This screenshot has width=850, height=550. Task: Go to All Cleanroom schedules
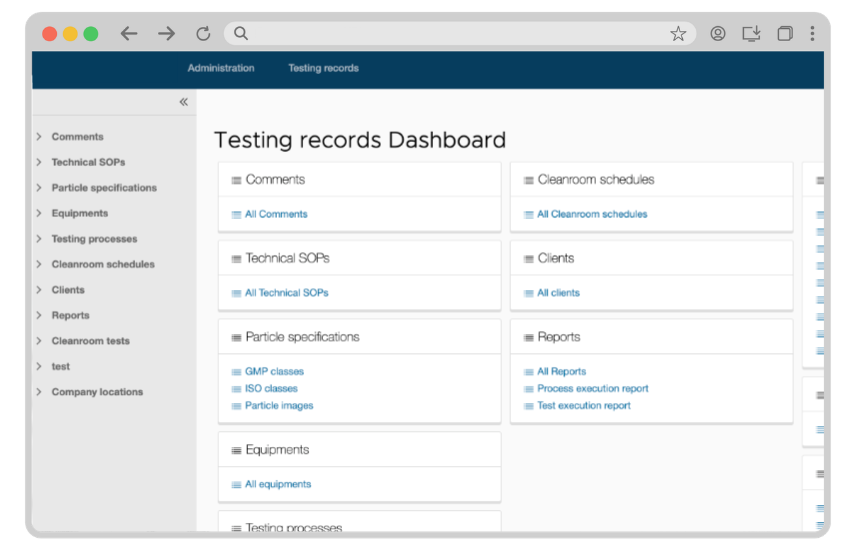point(591,214)
